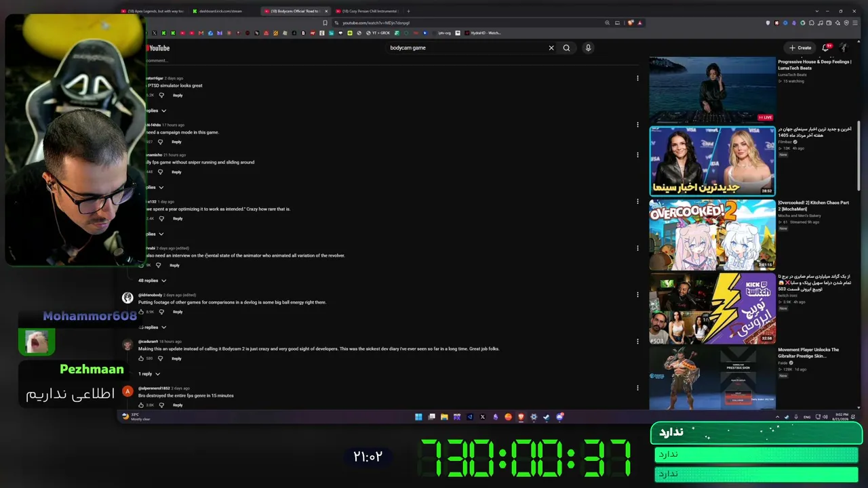Focus the 'bodycam game' search field
Screen dimensions: 868x488
pyautogui.click(x=467, y=48)
